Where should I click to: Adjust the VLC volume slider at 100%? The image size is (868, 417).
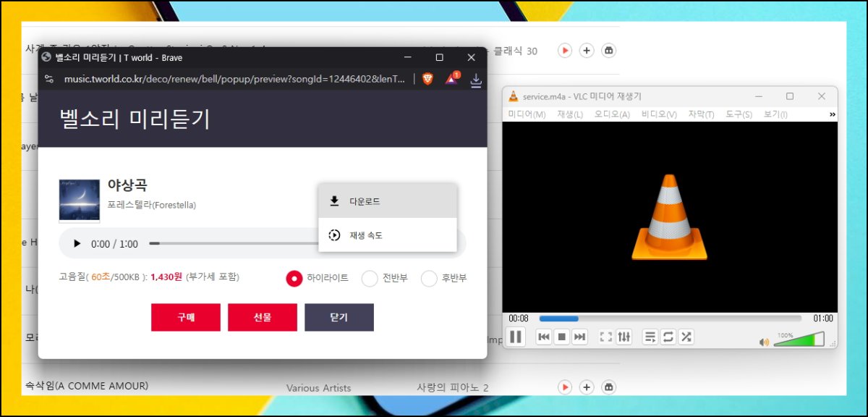(799, 340)
